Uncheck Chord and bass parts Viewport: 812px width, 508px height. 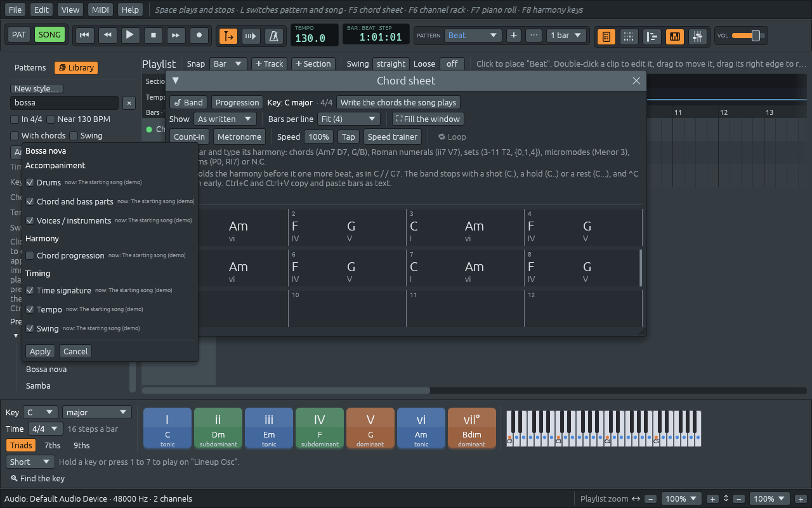coord(30,201)
